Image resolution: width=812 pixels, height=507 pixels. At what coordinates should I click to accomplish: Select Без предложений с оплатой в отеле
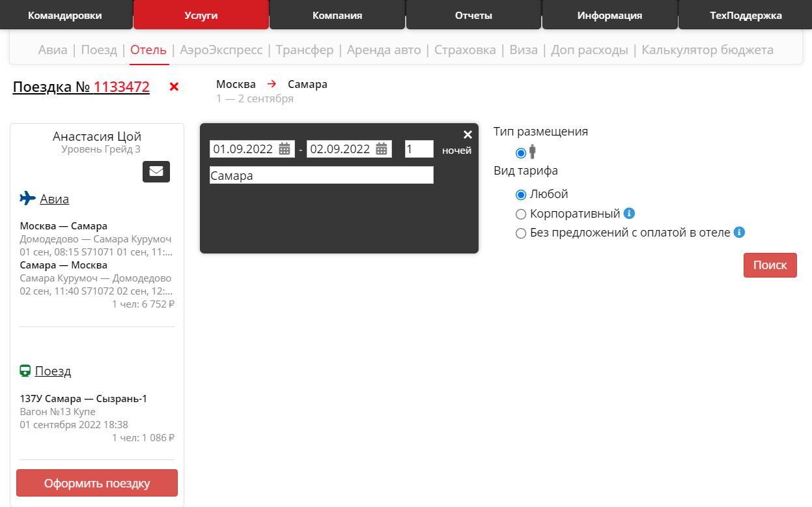coord(520,233)
